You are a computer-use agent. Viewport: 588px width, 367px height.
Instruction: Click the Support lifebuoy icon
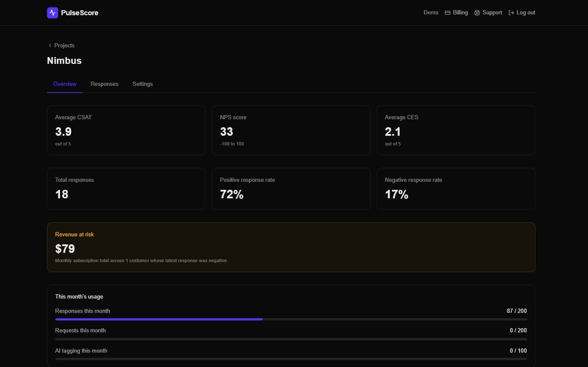coord(477,13)
